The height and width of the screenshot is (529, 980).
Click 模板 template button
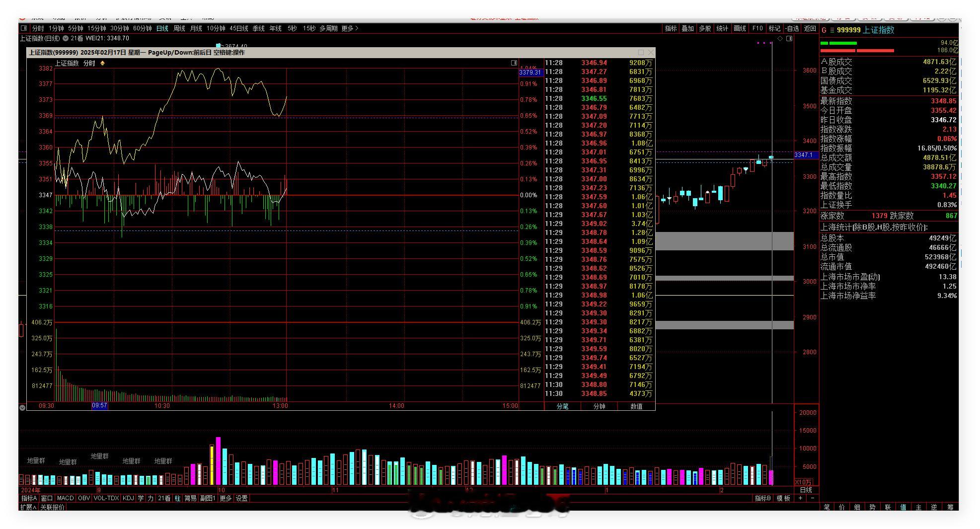click(783, 498)
